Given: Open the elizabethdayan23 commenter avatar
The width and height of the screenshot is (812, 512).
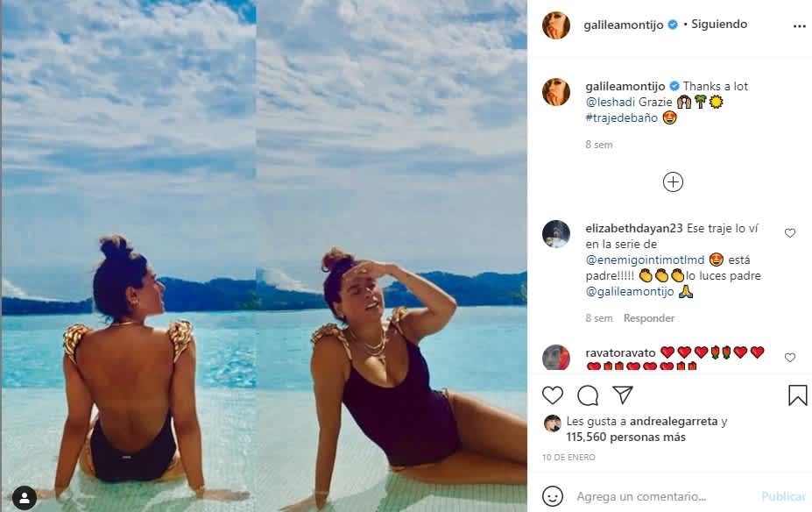Looking at the screenshot, I should pyautogui.click(x=555, y=234).
